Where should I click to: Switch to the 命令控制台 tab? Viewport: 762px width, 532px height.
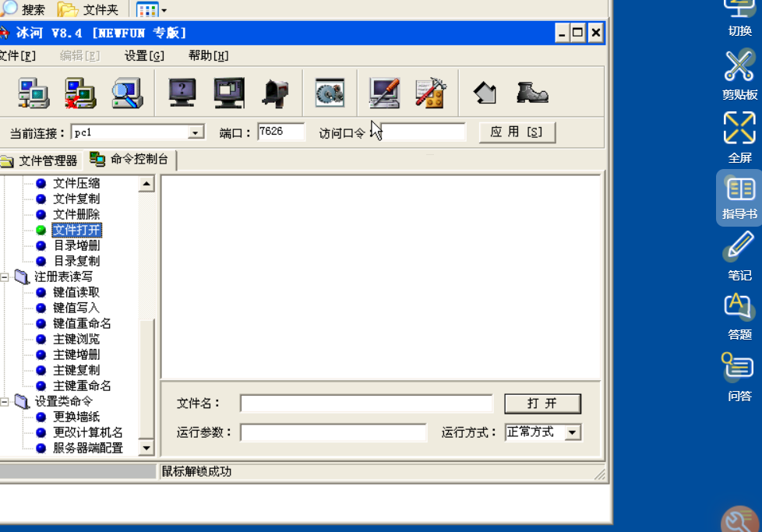(130, 160)
